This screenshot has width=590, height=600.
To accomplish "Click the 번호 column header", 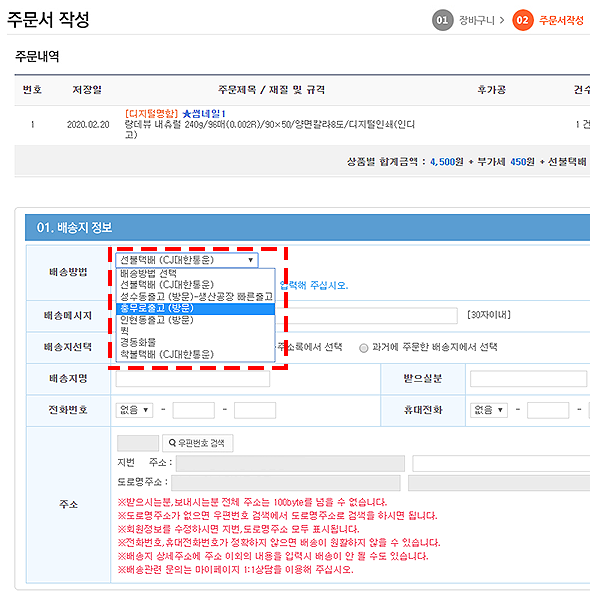I will pos(32,90).
